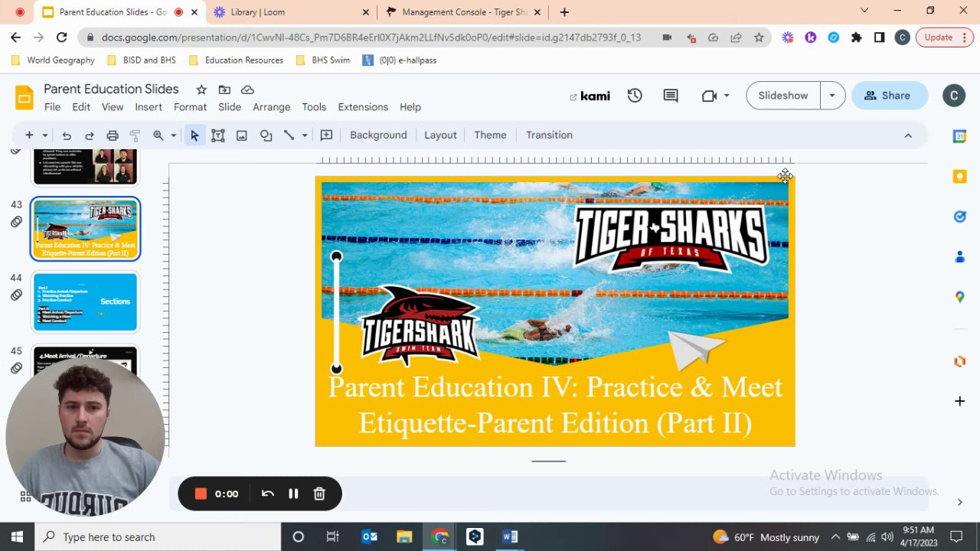Move the presentation to a folder
The height and width of the screenshot is (551, 980).
[224, 90]
